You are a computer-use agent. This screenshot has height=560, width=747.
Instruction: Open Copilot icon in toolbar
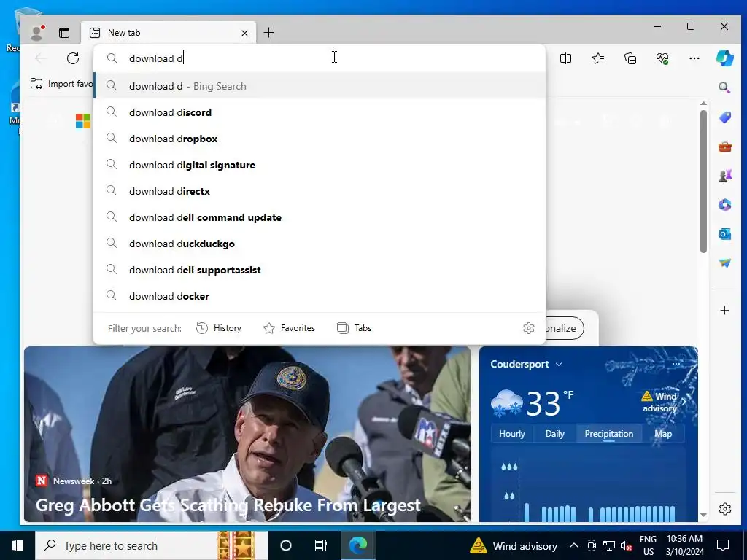click(724, 58)
